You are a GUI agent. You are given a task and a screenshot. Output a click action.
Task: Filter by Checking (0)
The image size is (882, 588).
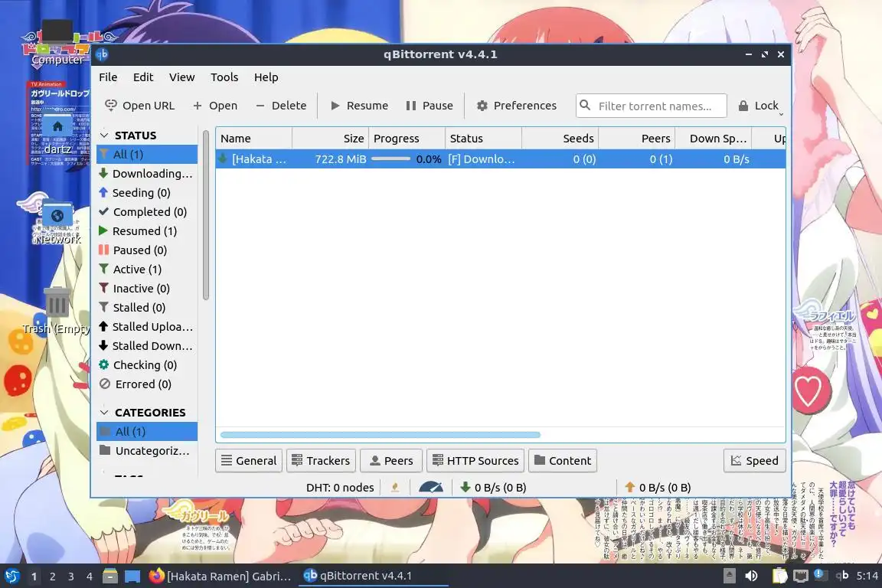147,364
